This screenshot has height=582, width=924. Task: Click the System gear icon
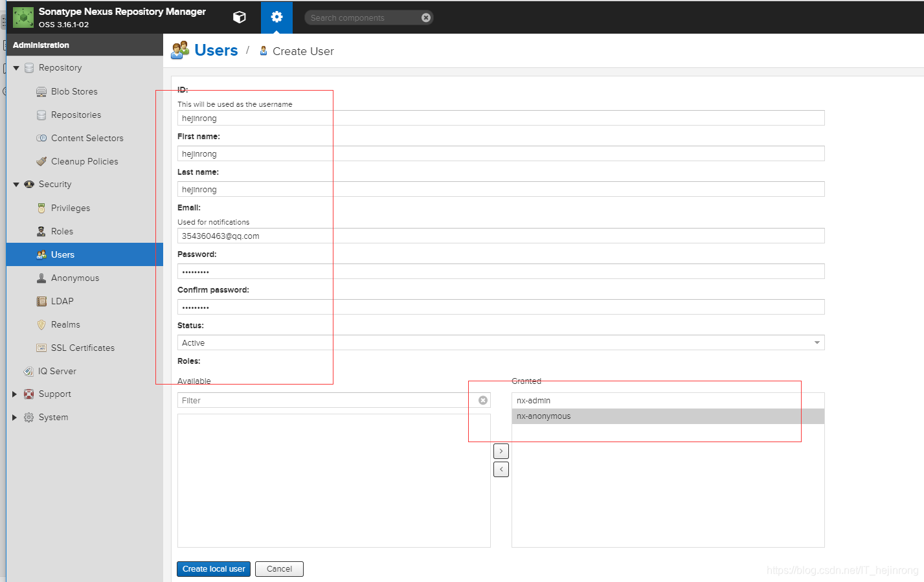coord(29,418)
